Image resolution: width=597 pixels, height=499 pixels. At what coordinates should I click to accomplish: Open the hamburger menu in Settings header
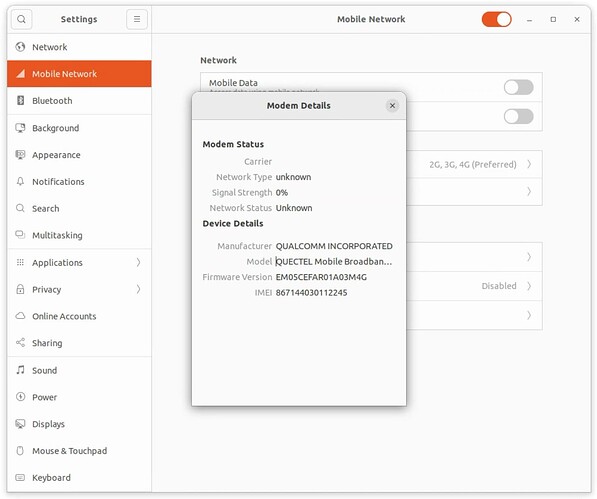coord(137,19)
